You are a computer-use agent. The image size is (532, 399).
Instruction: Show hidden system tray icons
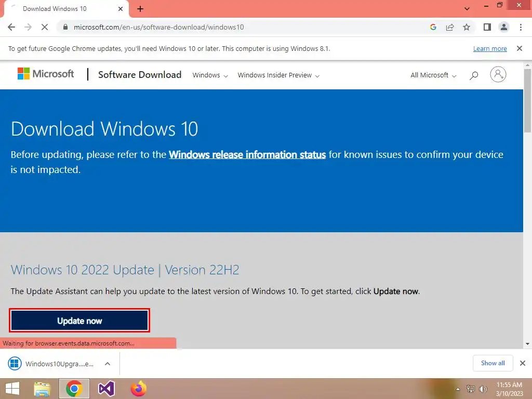(x=458, y=389)
